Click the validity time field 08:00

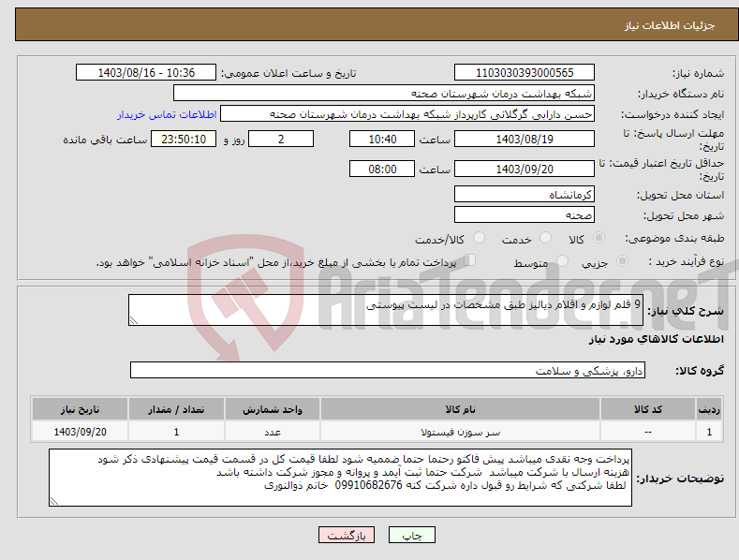[382, 169]
